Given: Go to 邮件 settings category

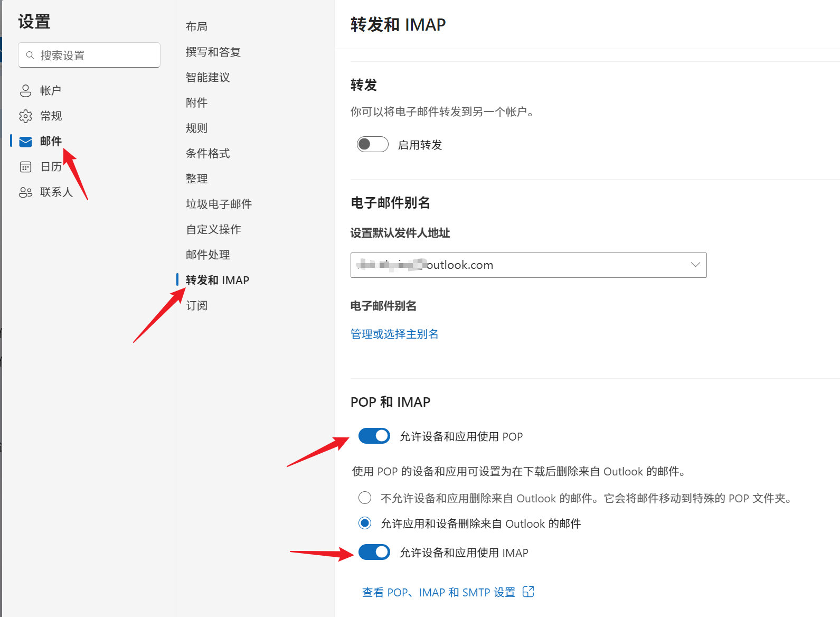Looking at the screenshot, I should [51, 142].
